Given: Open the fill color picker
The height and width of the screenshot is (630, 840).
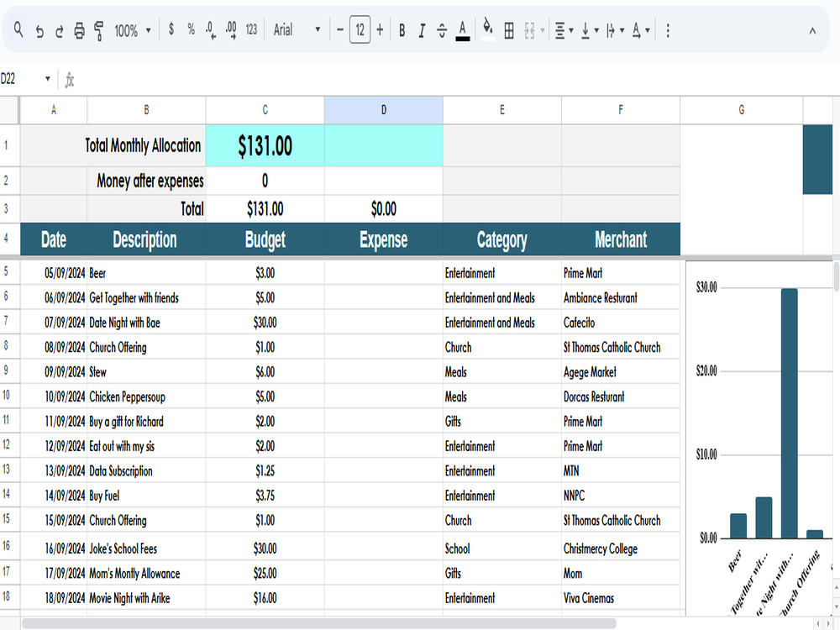Looking at the screenshot, I should tap(488, 29).
